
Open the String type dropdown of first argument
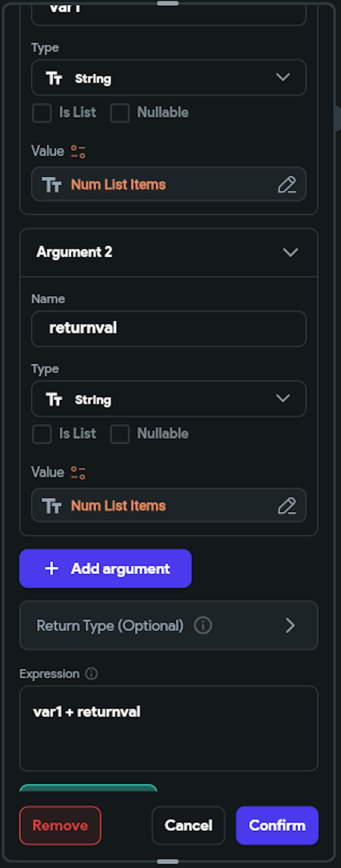pos(168,78)
